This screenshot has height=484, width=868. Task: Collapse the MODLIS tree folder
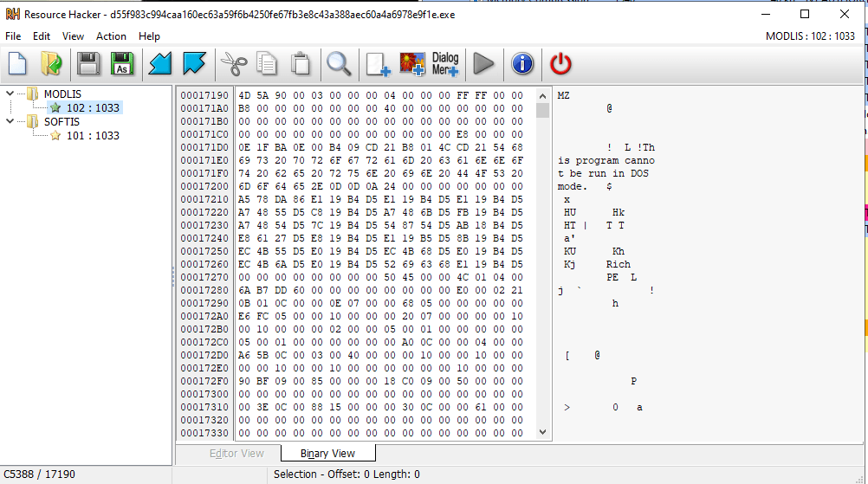point(10,94)
